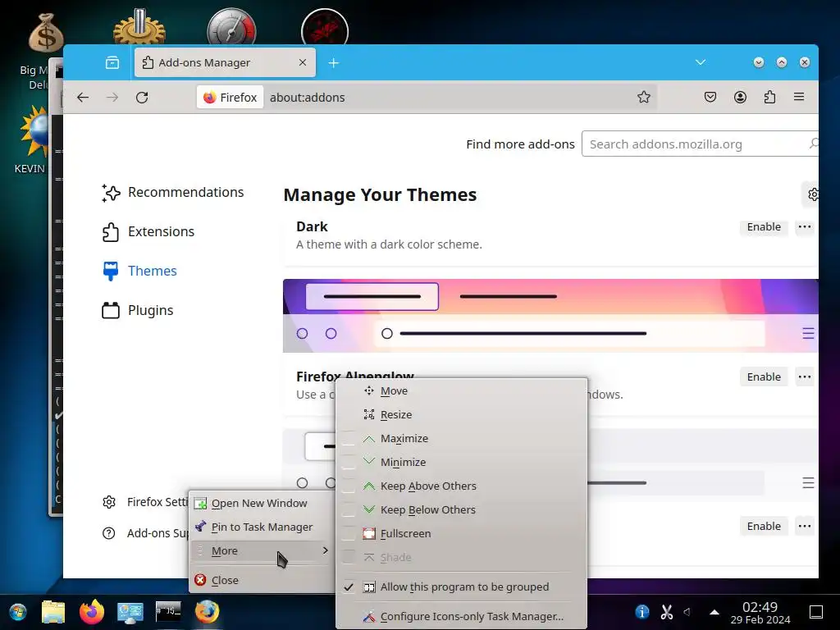This screenshot has height=630, width=840.
Task: Show hidden system tray icons arrow
Action: pos(714,612)
